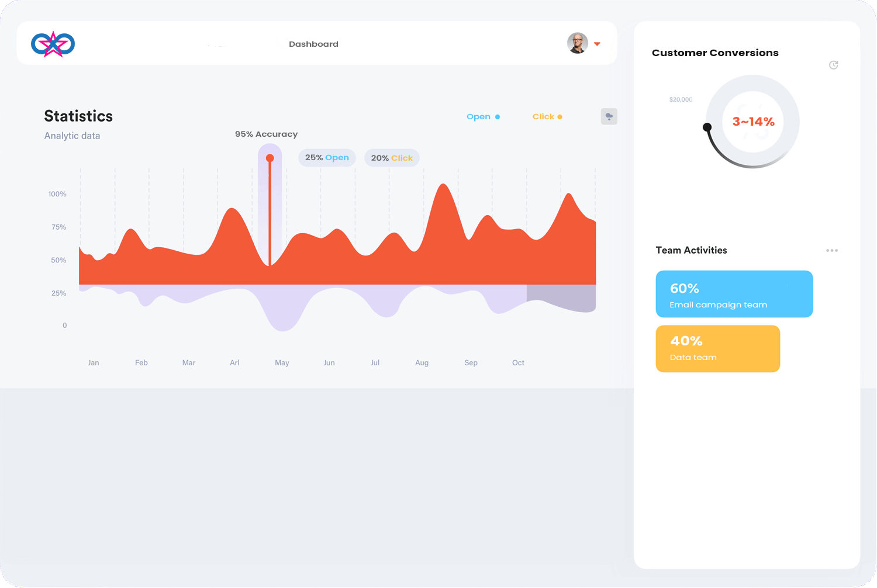Select the 25% Open badge
This screenshot has width=877, height=588.
327,158
